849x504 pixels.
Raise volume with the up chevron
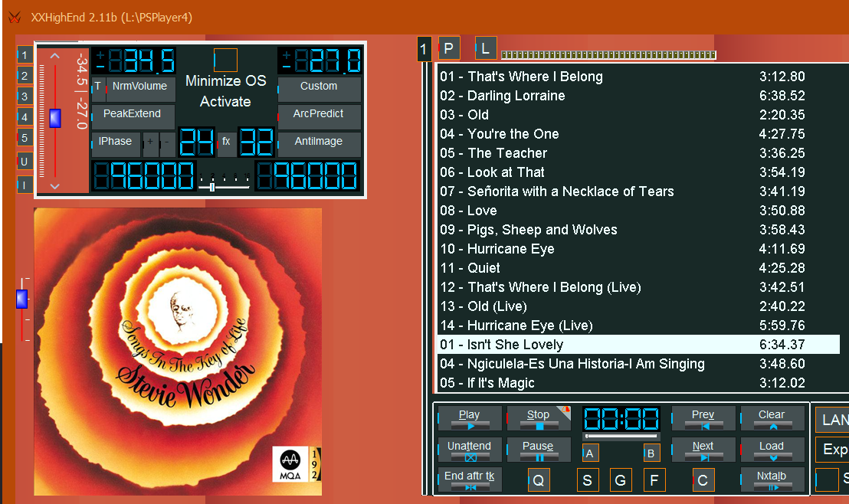point(54,56)
